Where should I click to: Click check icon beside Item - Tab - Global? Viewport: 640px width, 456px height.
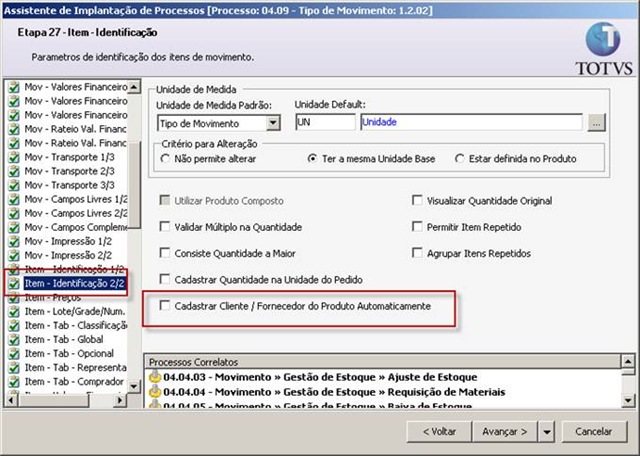click(x=14, y=340)
